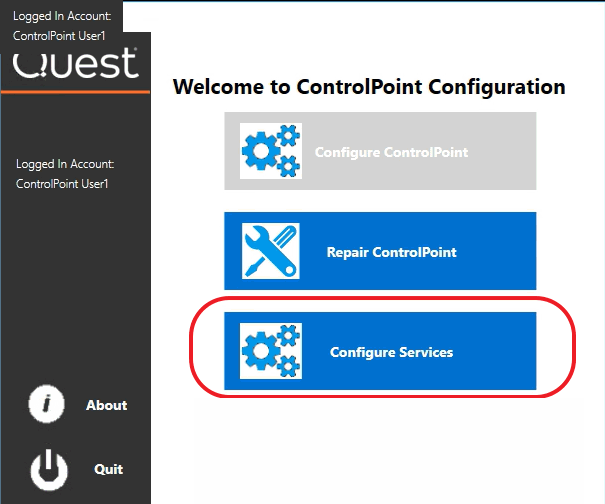Screen dimensions: 605x504
Task: Click the circular About info icon
Action: pos(47,405)
